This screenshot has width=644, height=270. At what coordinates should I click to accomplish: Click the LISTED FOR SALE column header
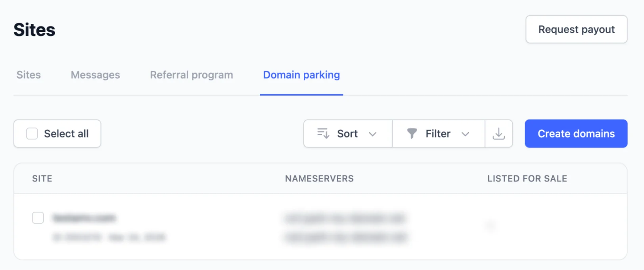pos(527,179)
